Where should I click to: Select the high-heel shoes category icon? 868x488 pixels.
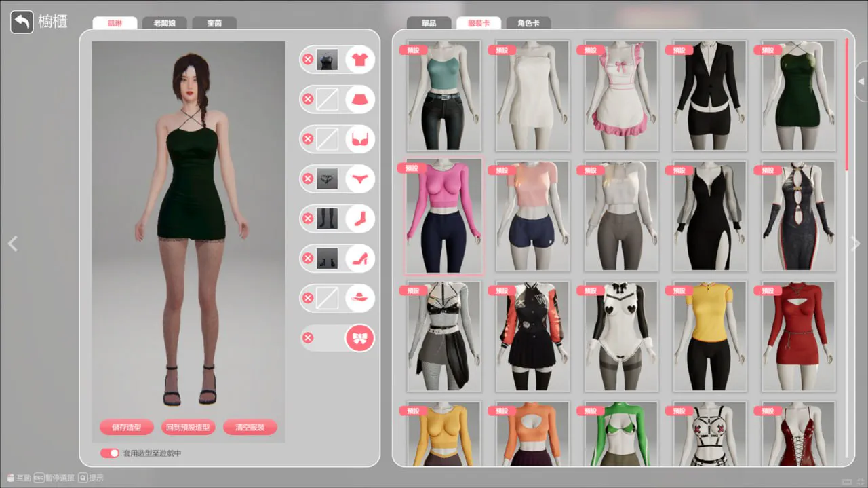(359, 259)
